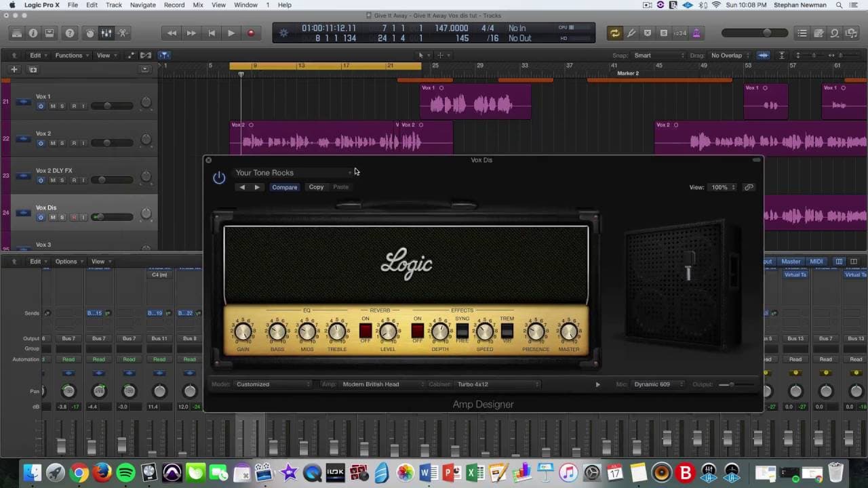Click the amp Gain knob
Screen dimensions: 868x488
pos(243,331)
